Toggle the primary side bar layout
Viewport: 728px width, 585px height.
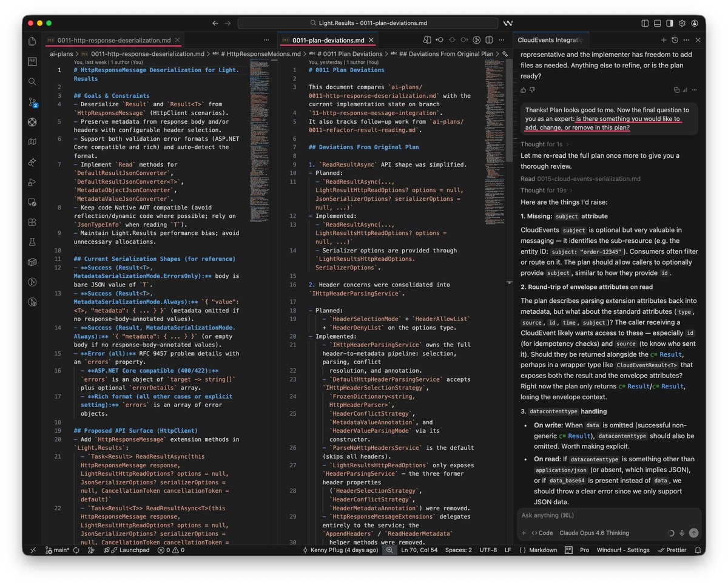pos(644,23)
